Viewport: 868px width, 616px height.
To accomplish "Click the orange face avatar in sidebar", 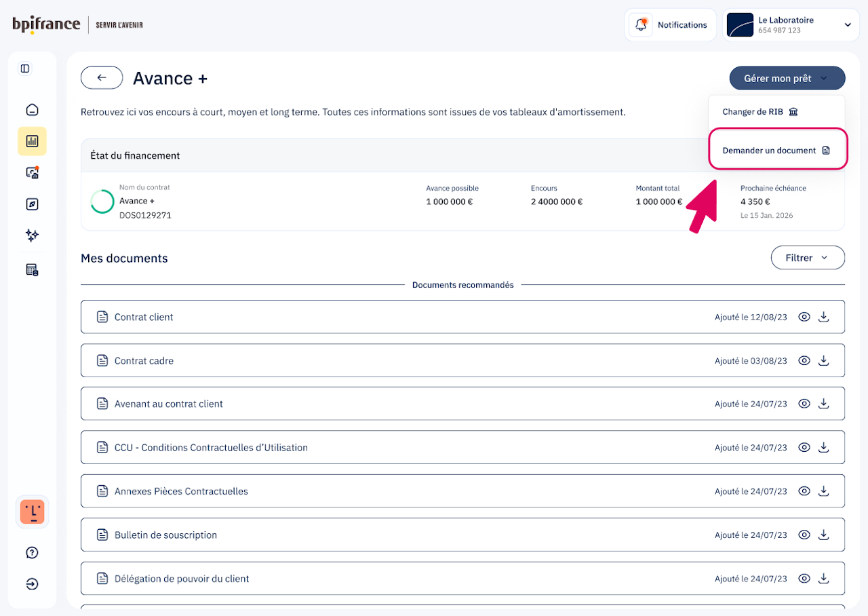I will click(32, 512).
